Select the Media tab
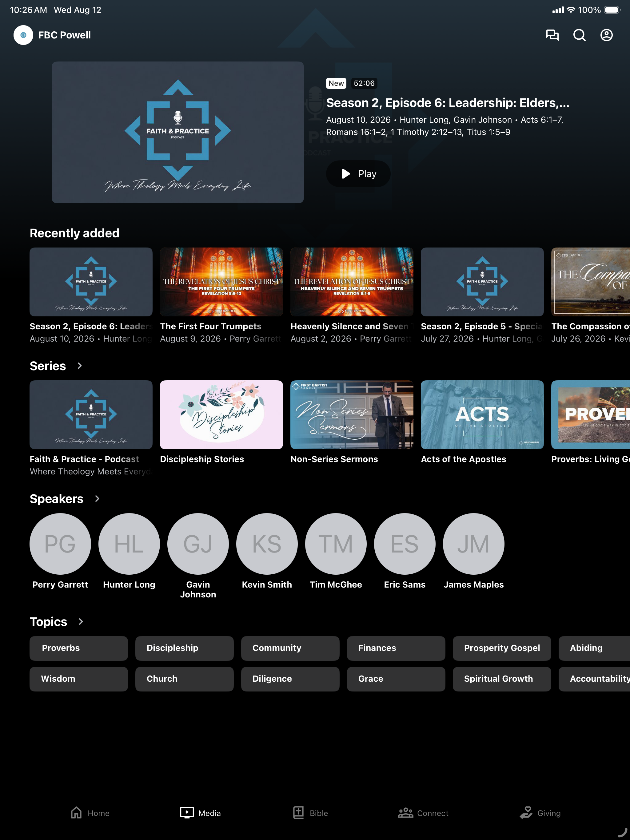Viewport: 630px width, 840px height. [200, 813]
